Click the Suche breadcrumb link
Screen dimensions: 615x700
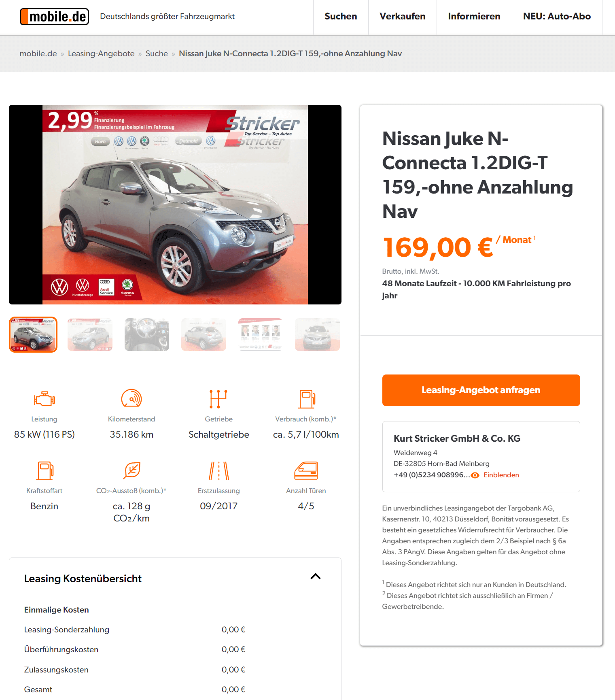[x=157, y=53]
